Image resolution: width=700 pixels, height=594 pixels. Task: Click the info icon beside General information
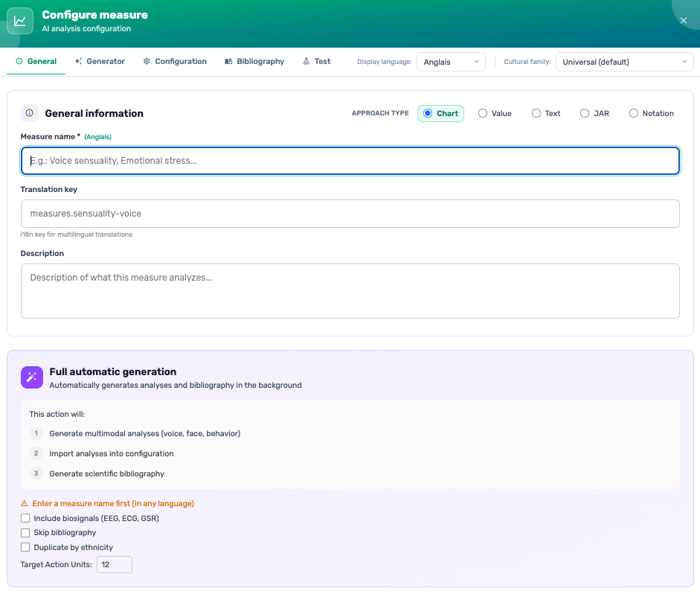28,113
